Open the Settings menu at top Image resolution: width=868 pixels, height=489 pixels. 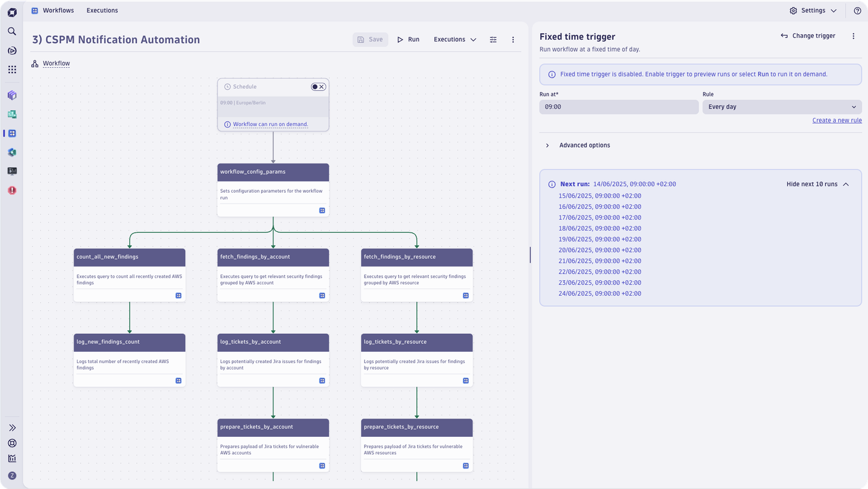pyautogui.click(x=813, y=11)
